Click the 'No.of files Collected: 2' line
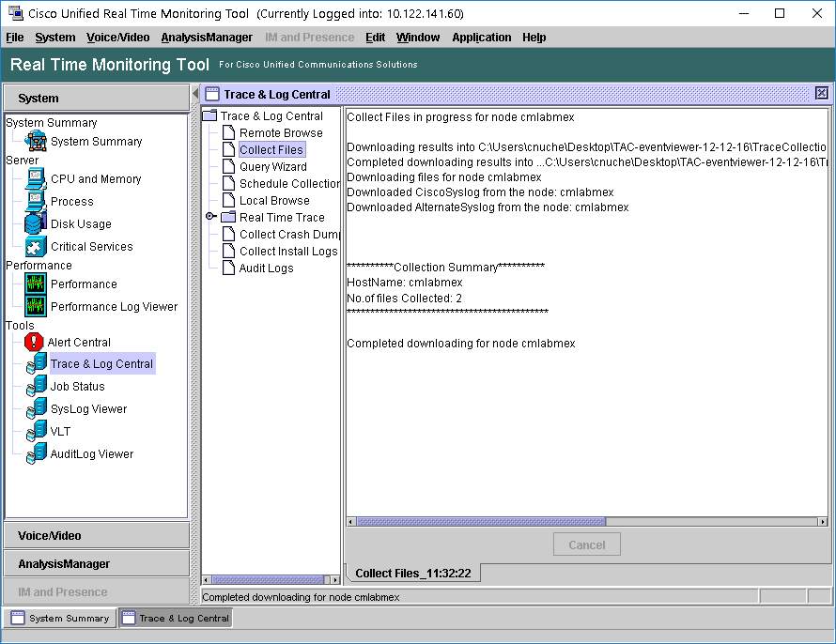The image size is (836, 644). (x=404, y=299)
